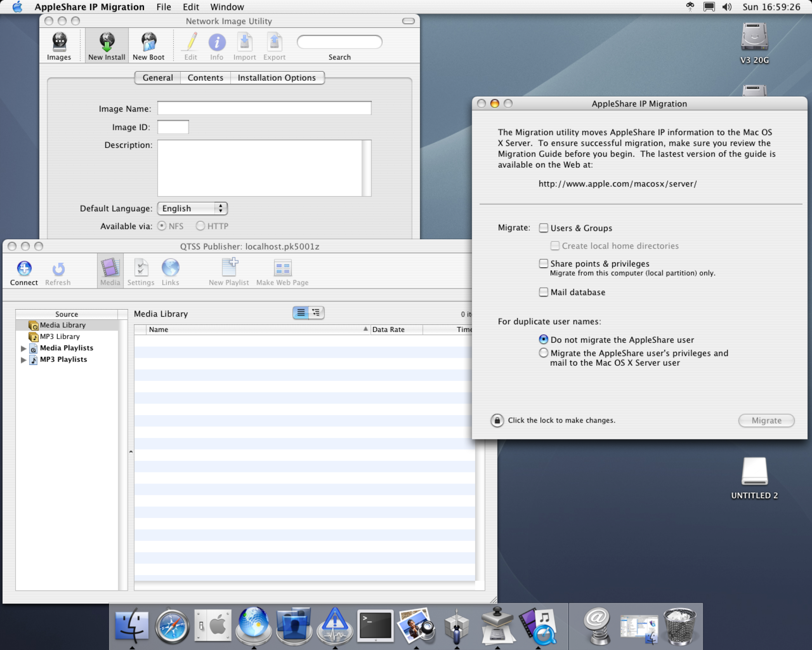Select the New Install toolbar icon
The width and height of the screenshot is (812, 650).
click(x=107, y=46)
